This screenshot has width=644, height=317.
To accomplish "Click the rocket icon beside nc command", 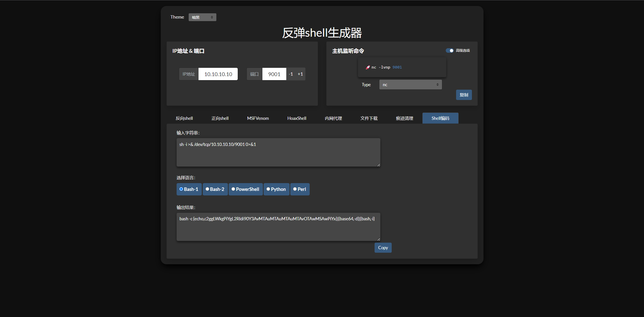I will pos(368,67).
